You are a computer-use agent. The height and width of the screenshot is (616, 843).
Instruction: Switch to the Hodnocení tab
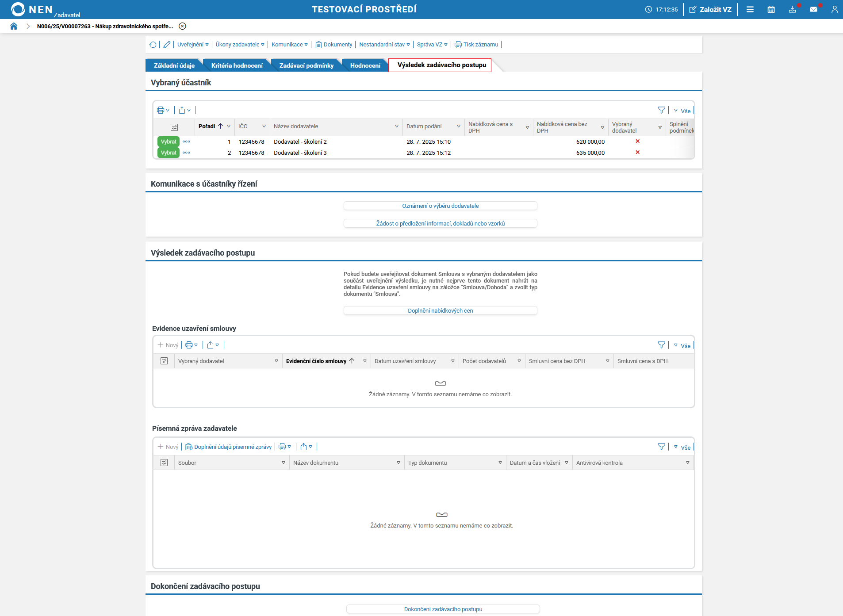[x=365, y=65]
